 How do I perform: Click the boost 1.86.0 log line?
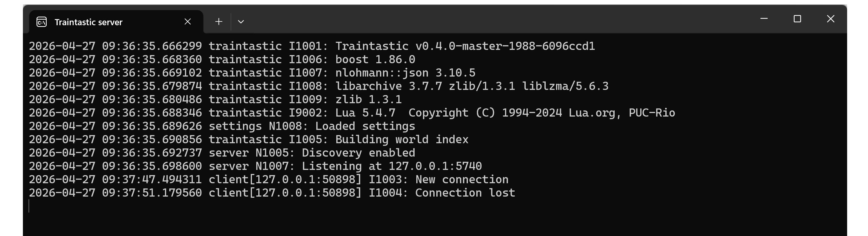[x=222, y=59]
